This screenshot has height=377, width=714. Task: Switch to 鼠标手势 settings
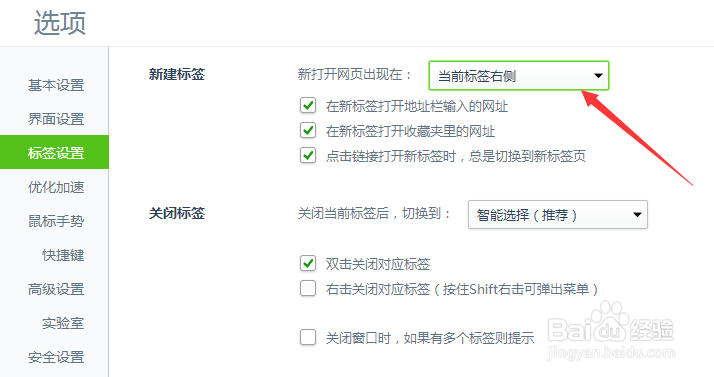(56, 221)
